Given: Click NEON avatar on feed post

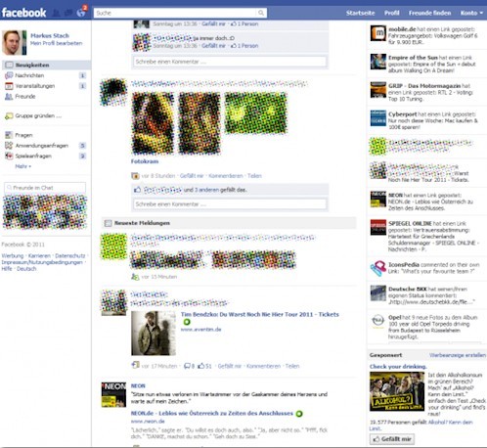Looking at the screenshot, I should (x=113, y=394).
